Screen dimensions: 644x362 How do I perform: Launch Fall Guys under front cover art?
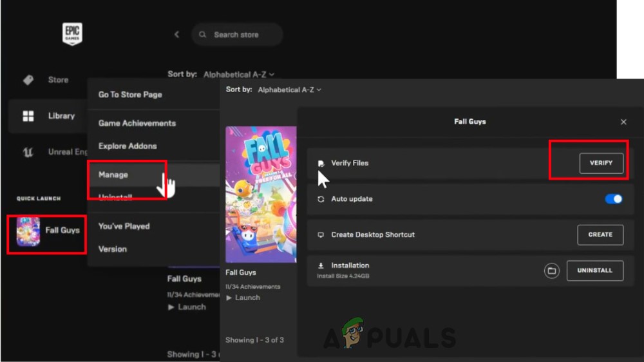[x=243, y=298]
